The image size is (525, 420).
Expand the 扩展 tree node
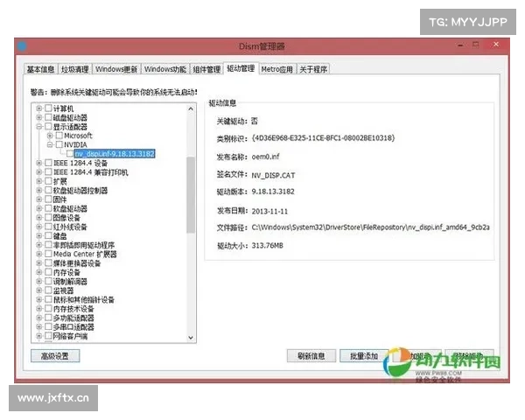[39, 181]
